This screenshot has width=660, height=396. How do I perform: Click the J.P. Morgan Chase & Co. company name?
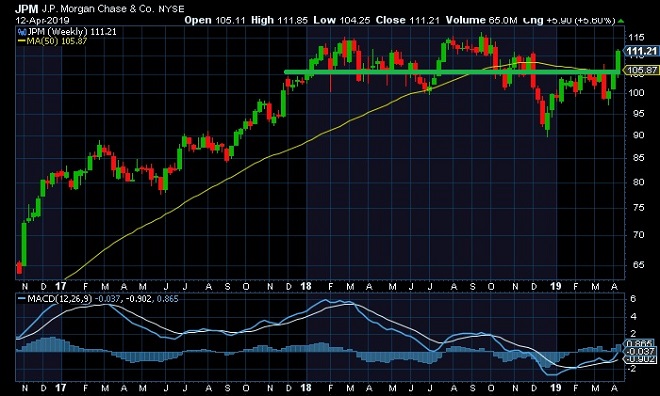coord(98,8)
